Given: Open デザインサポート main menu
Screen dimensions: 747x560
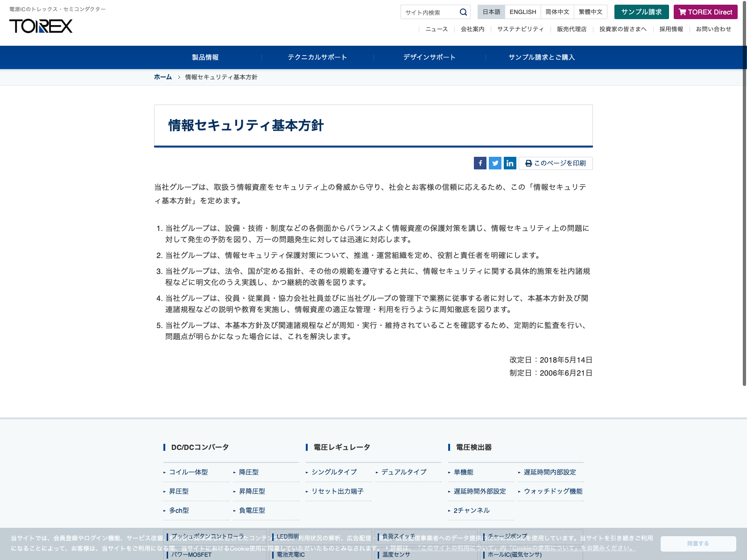Looking at the screenshot, I should pyautogui.click(x=430, y=57).
